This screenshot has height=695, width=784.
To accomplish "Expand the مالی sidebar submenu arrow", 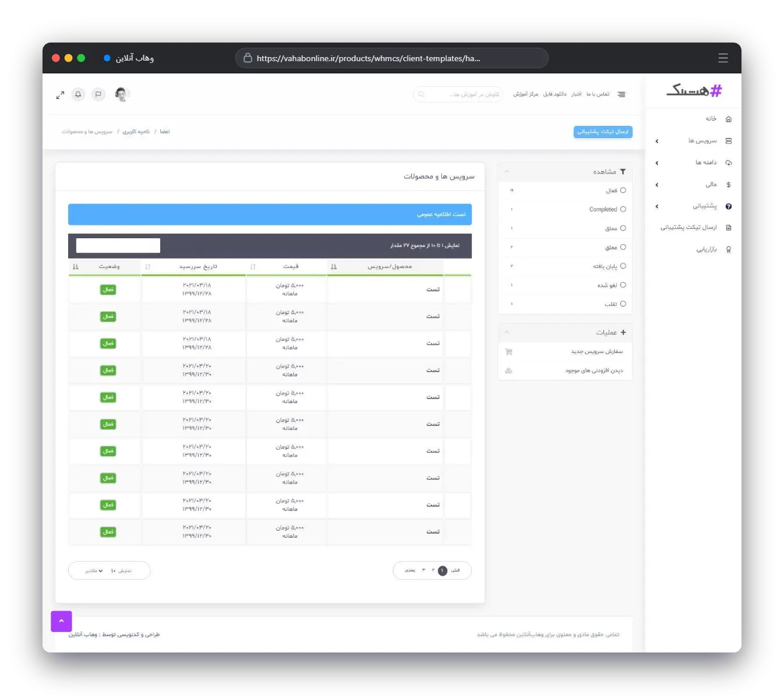I will point(657,185).
